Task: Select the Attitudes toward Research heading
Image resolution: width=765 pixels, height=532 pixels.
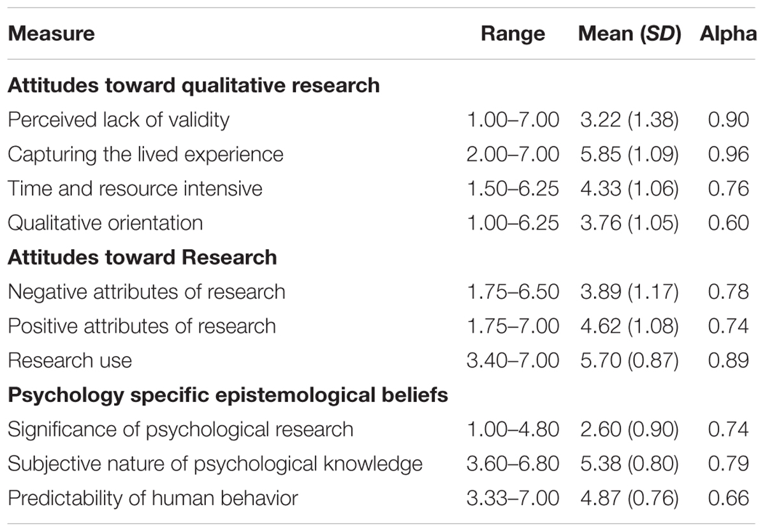Action: (142, 257)
